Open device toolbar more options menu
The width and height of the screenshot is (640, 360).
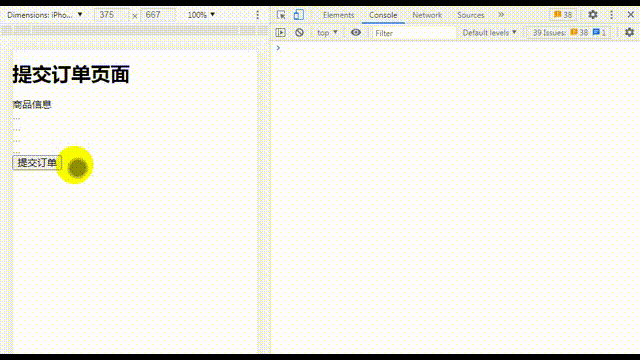(257, 15)
